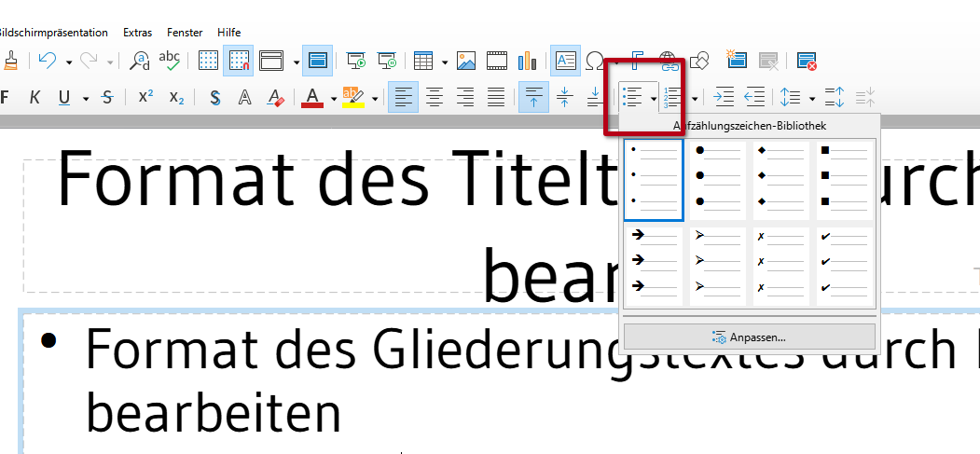Open underline style dropdown arrow

point(86,98)
